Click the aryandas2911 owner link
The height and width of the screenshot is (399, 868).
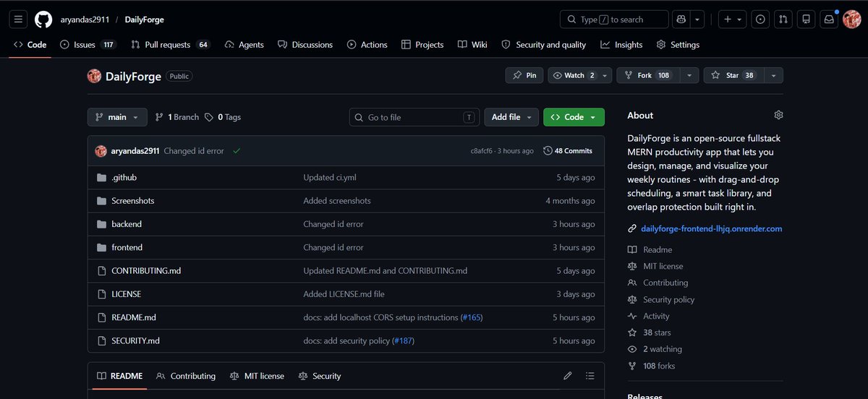coord(85,20)
